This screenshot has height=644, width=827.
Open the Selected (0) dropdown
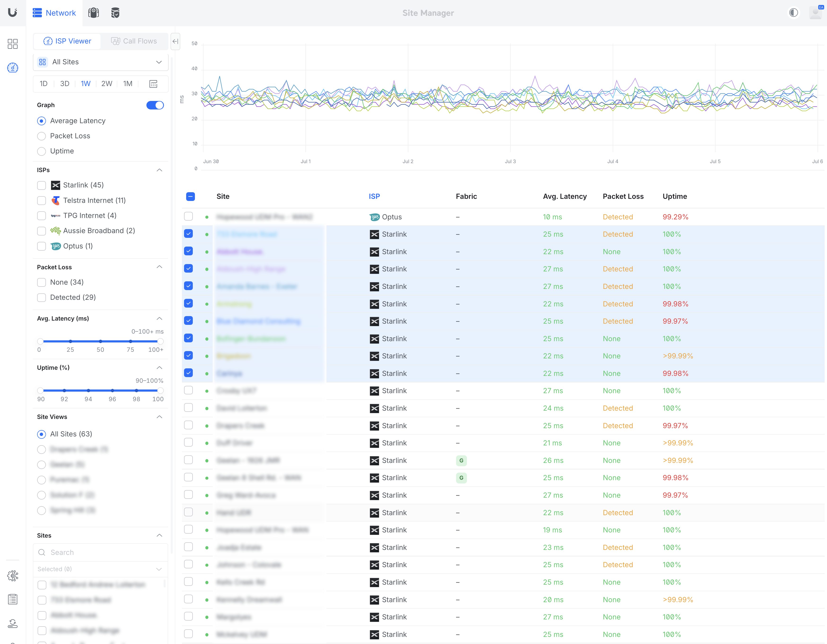coord(101,569)
